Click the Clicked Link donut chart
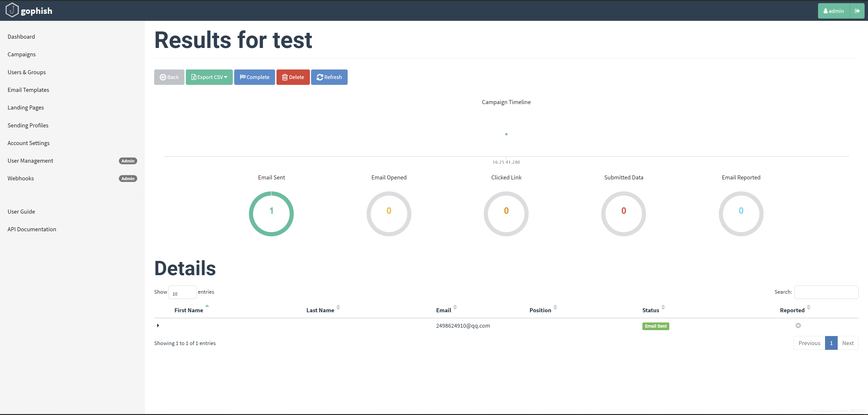 [x=506, y=214]
